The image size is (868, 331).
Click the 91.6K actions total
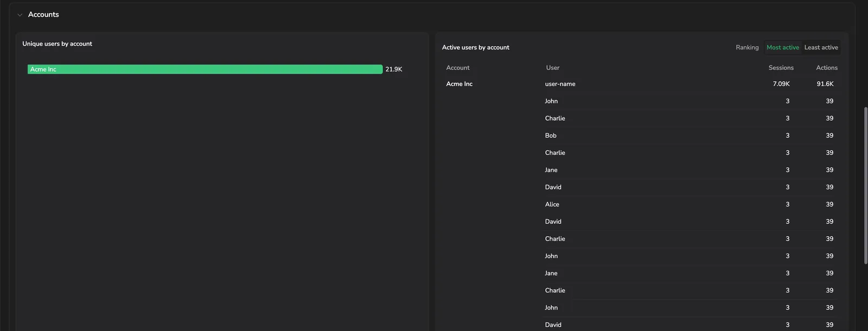[x=825, y=84]
